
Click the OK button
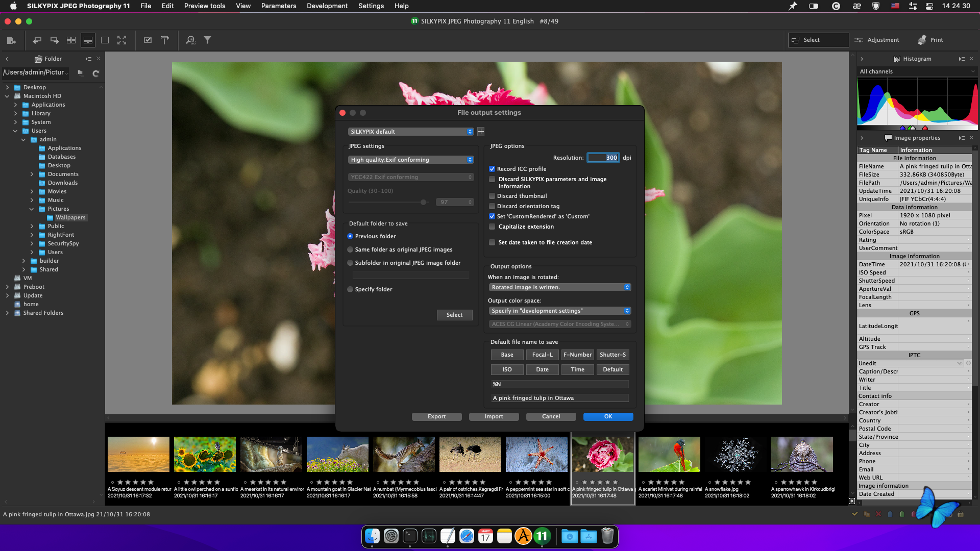point(608,416)
